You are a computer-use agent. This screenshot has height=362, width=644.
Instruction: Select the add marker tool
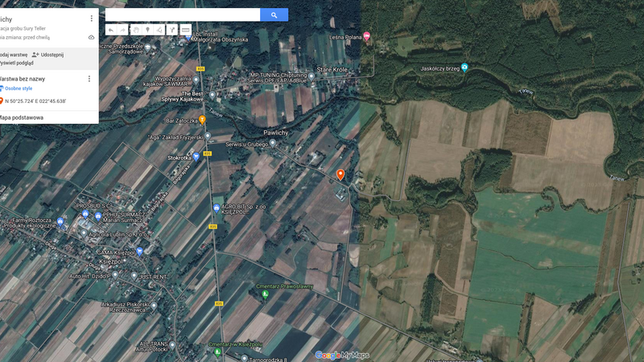(147, 30)
